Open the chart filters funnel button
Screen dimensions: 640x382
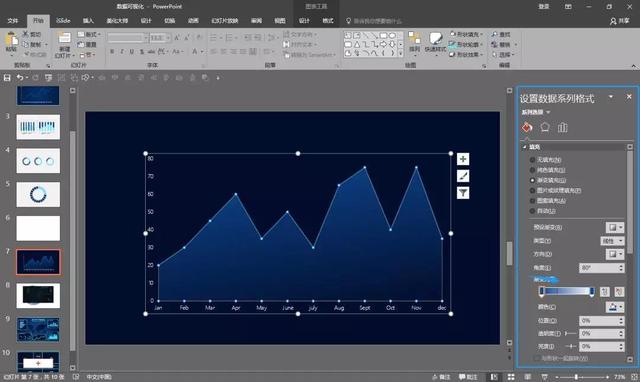(x=463, y=193)
